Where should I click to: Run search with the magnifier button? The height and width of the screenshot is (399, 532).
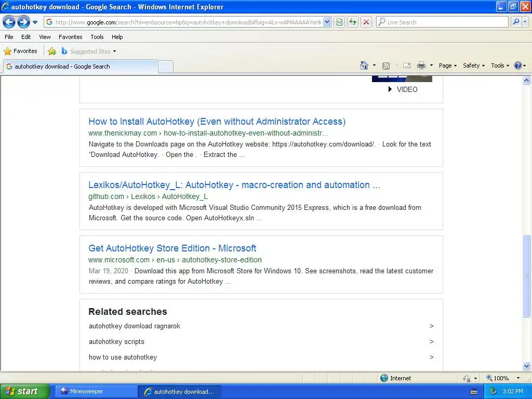point(516,22)
